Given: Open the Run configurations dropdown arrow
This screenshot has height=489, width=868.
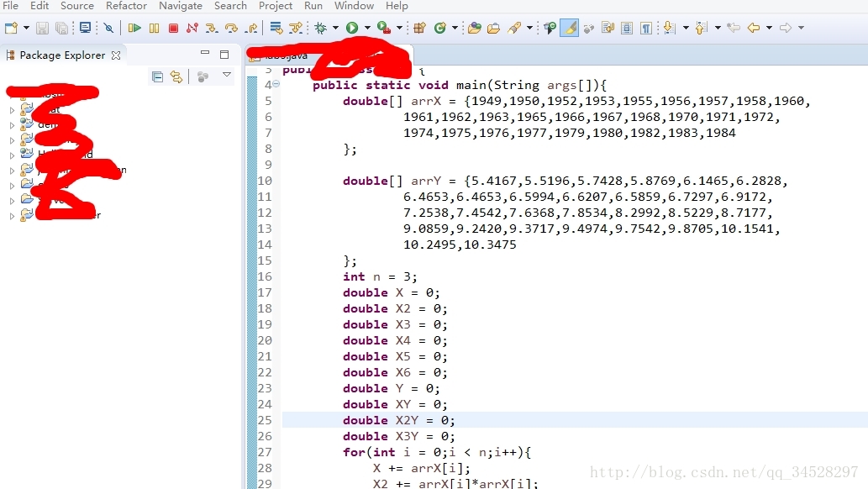Looking at the screenshot, I should (x=367, y=28).
